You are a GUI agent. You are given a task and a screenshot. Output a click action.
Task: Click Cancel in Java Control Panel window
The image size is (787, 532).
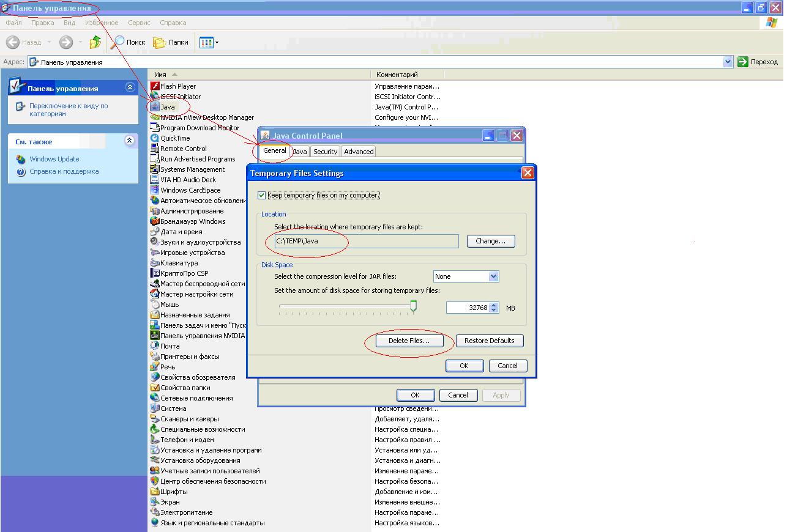pyautogui.click(x=458, y=395)
